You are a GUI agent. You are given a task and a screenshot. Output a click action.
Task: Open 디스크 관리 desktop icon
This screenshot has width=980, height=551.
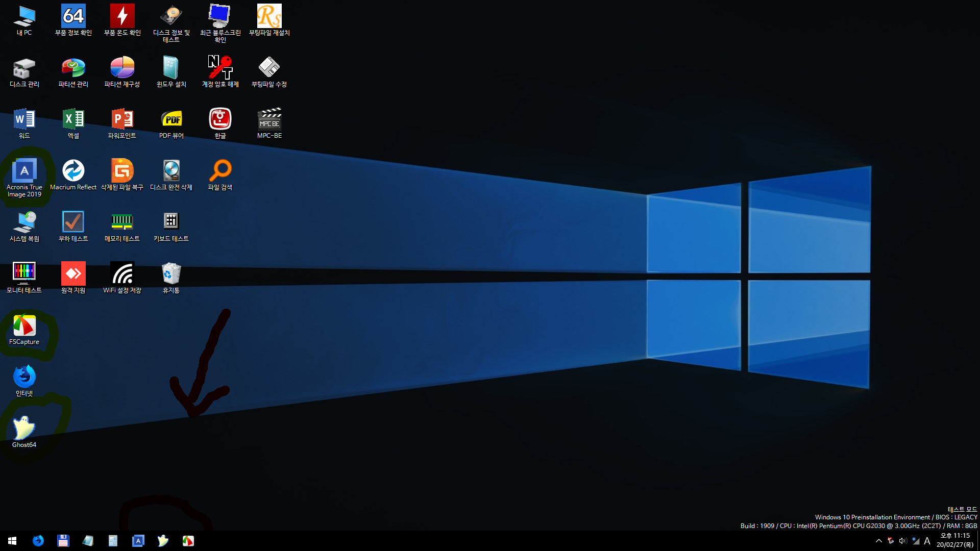[x=24, y=72]
